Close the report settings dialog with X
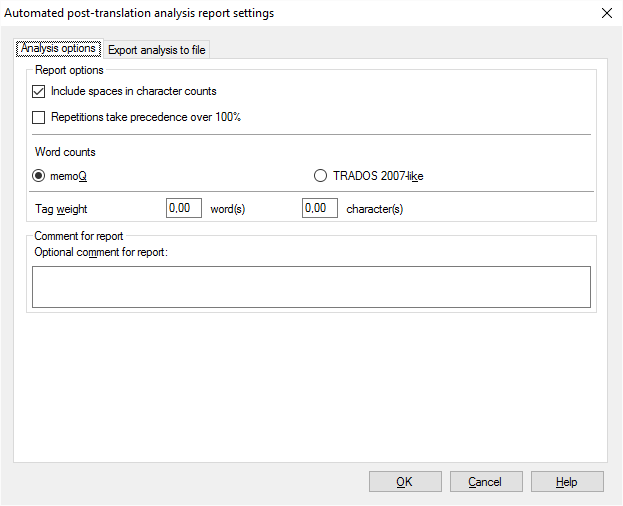 pos(606,13)
